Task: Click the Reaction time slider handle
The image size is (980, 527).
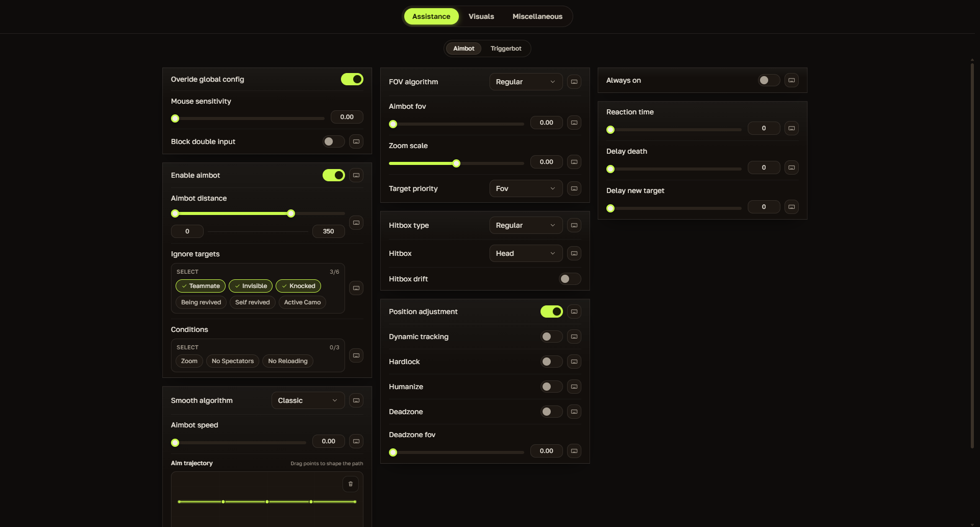Action: (610, 130)
